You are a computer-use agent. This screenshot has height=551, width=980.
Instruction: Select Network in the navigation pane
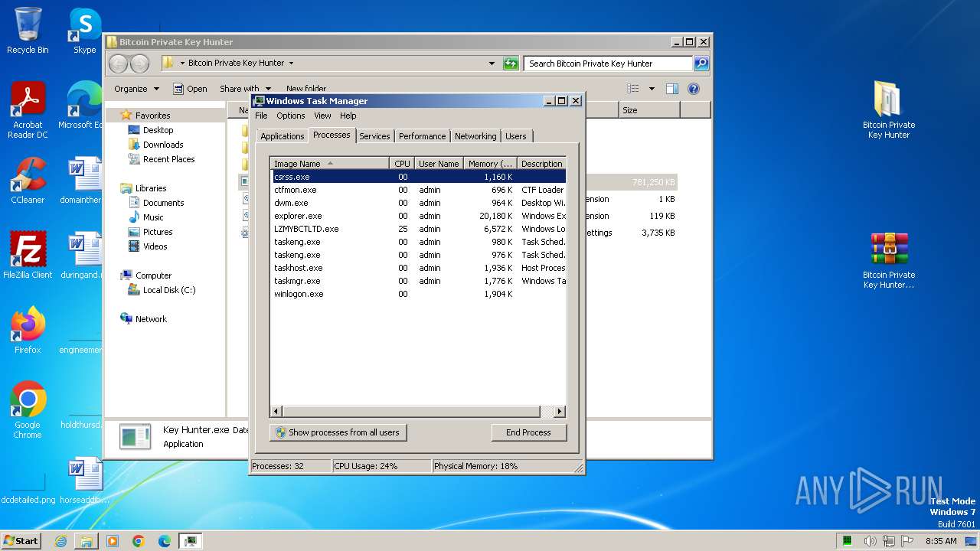[151, 319]
